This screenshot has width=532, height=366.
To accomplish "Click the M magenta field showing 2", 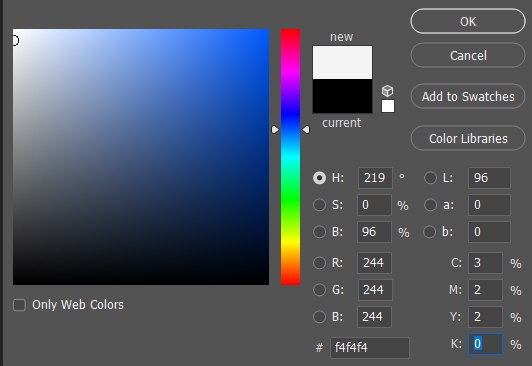I will (x=486, y=290).
